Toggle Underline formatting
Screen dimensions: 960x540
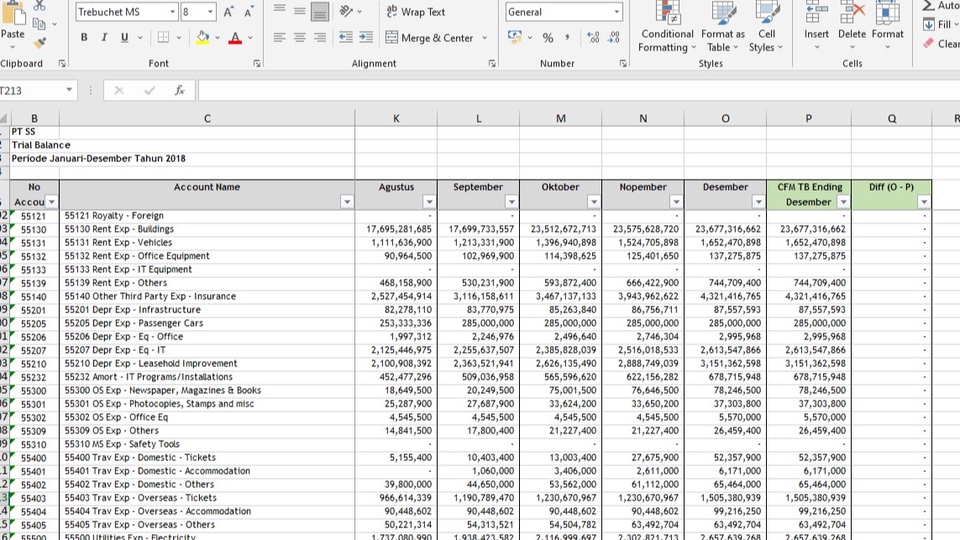click(124, 37)
